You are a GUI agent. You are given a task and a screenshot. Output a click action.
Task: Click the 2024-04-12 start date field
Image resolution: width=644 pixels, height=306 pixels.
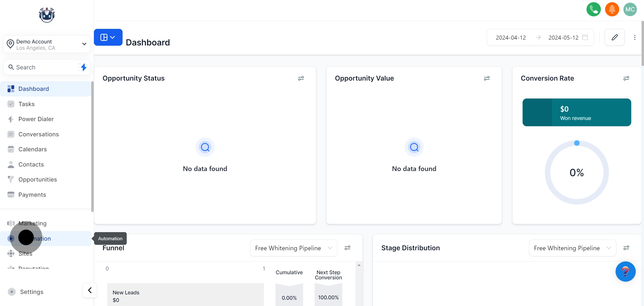coord(511,37)
